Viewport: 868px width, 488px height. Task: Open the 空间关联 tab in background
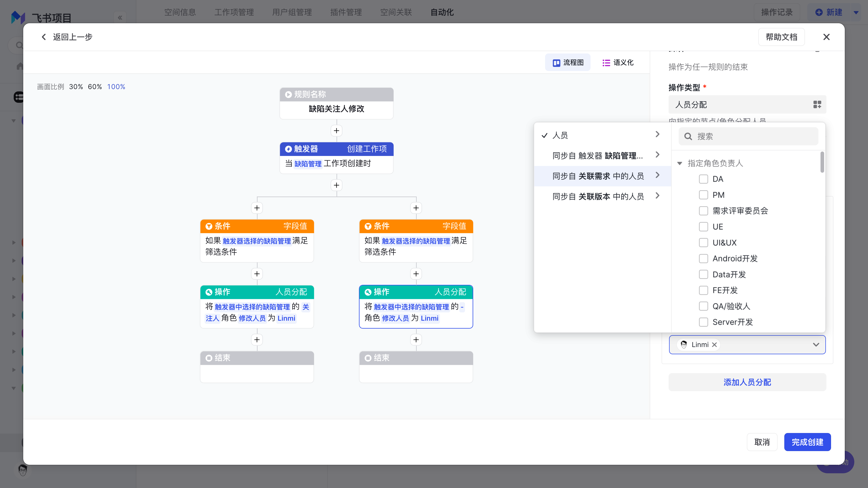point(396,12)
